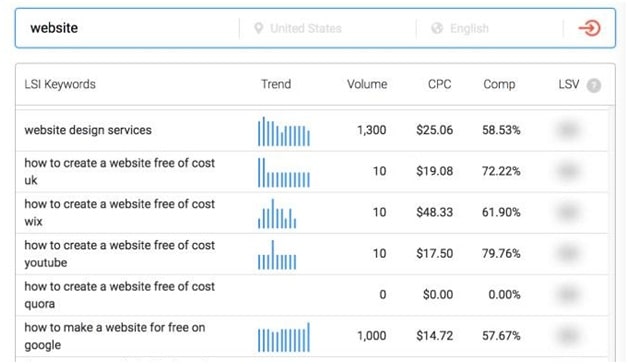Click the red search submit arrow icon

pyautogui.click(x=589, y=28)
